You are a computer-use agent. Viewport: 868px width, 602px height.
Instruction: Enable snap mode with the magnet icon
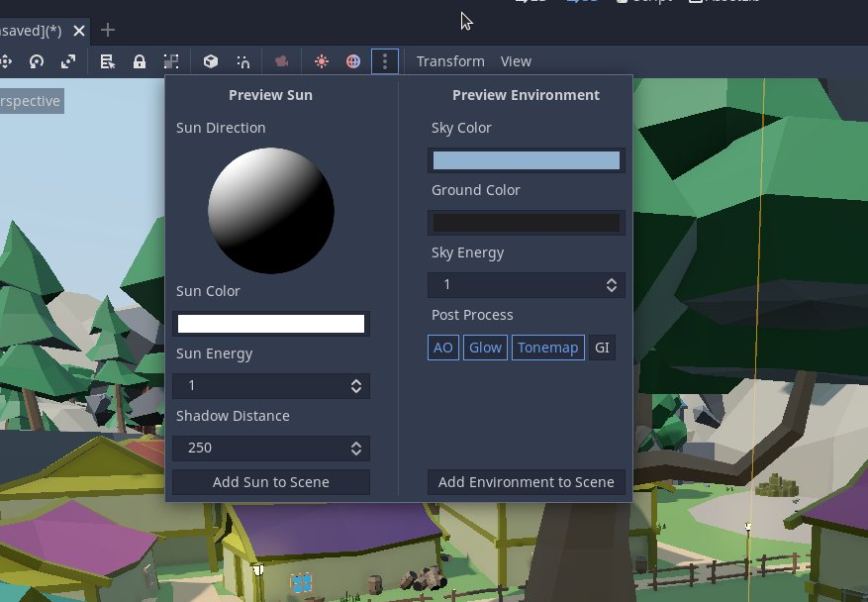242,61
